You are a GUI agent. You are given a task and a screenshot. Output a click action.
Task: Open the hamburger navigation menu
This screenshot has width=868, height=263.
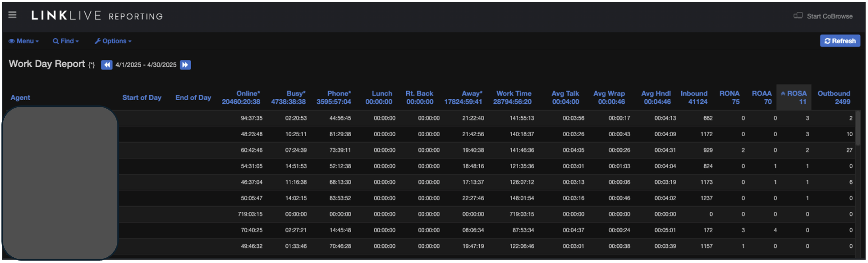[12, 15]
